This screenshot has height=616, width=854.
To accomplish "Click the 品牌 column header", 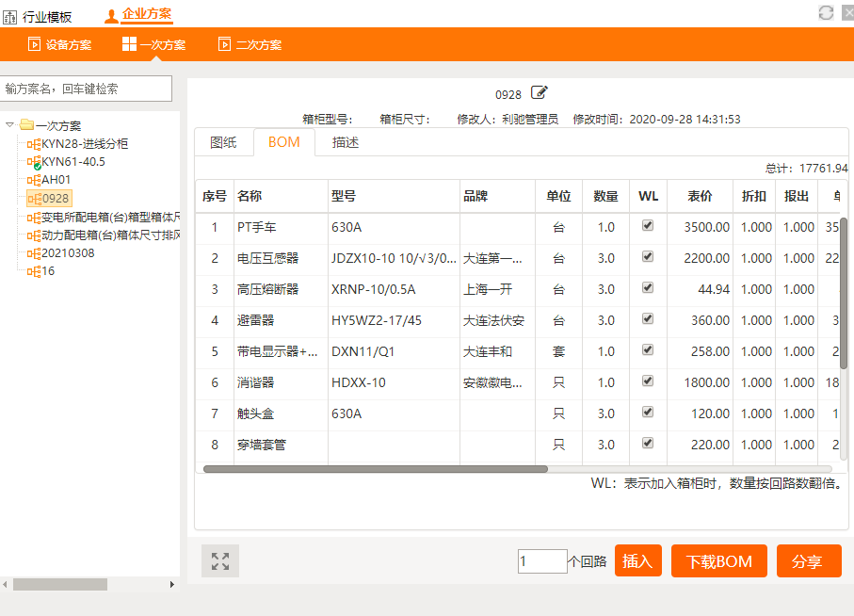I will (497, 196).
